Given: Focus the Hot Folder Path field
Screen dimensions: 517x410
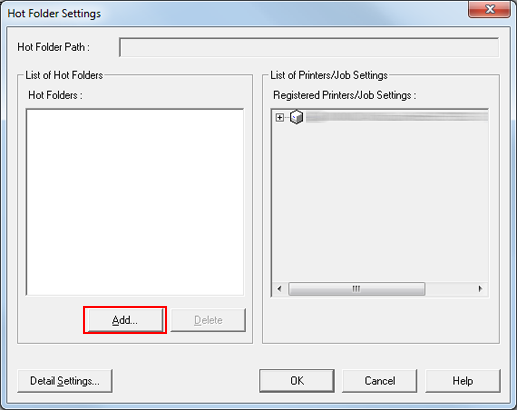Looking at the screenshot, I should pos(309,47).
